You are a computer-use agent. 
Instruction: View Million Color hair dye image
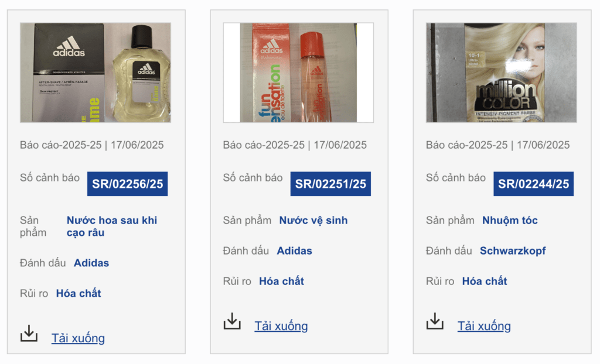pyautogui.click(x=502, y=73)
